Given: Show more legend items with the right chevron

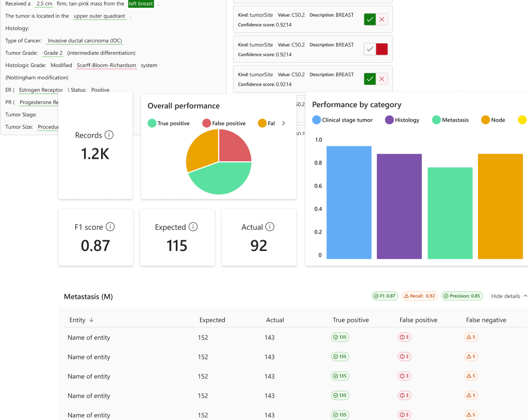Looking at the screenshot, I should click(x=284, y=123).
